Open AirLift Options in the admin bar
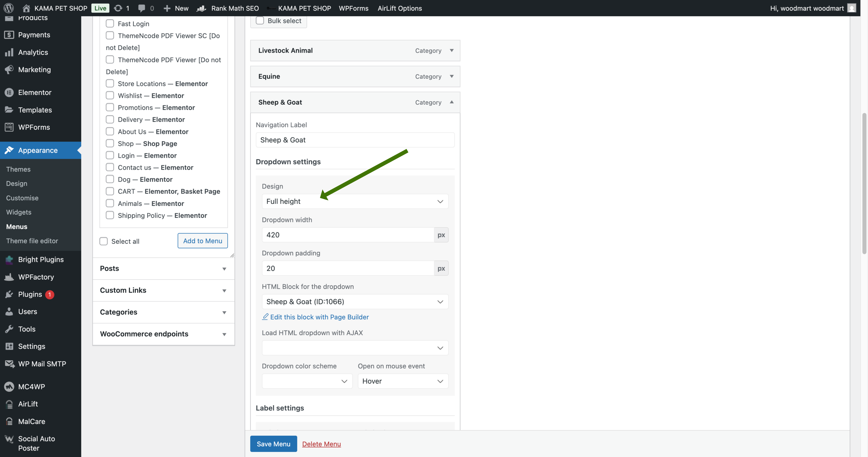Viewport: 868px width, 457px height. 400,8
